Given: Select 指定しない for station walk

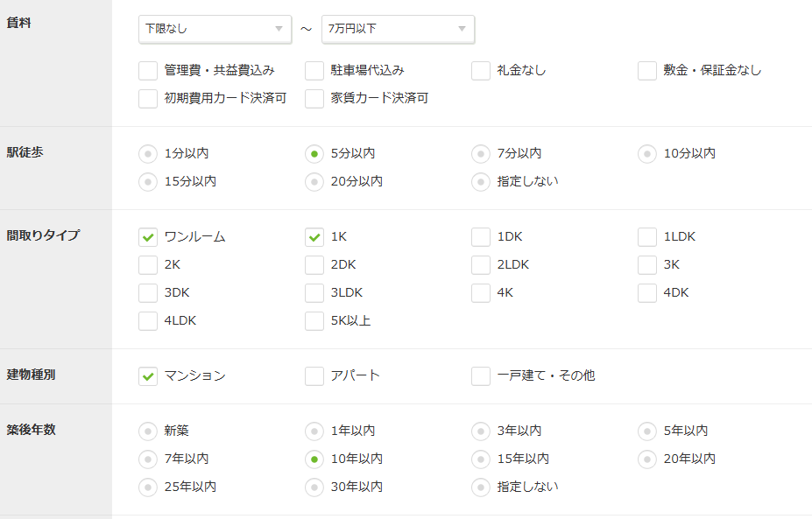Looking at the screenshot, I should [481, 182].
